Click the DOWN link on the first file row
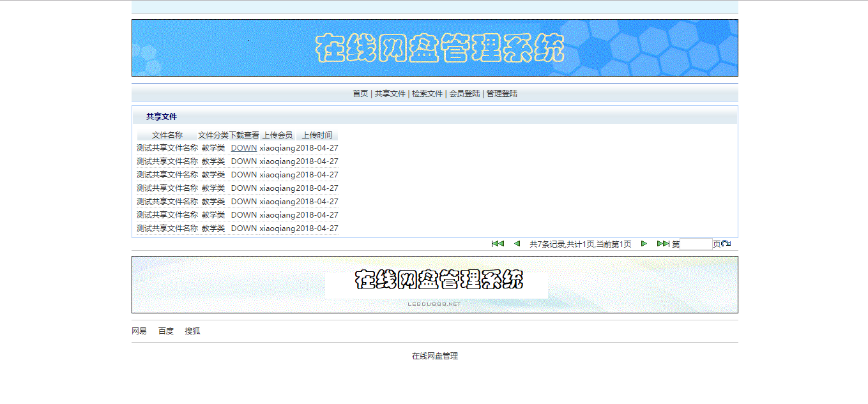This screenshot has width=868, height=404. click(243, 147)
